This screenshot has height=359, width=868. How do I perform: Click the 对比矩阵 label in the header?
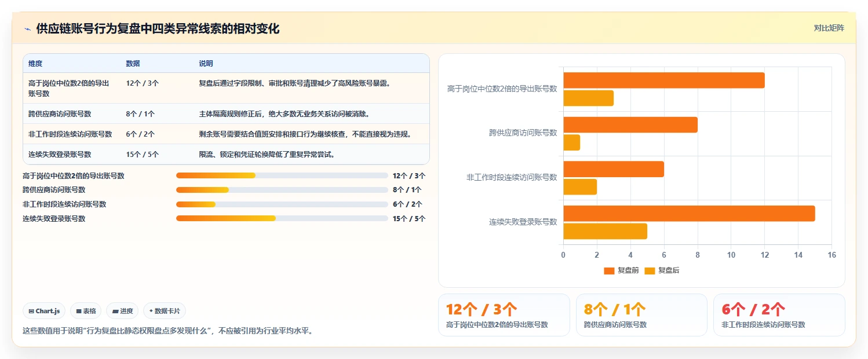coord(829,28)
